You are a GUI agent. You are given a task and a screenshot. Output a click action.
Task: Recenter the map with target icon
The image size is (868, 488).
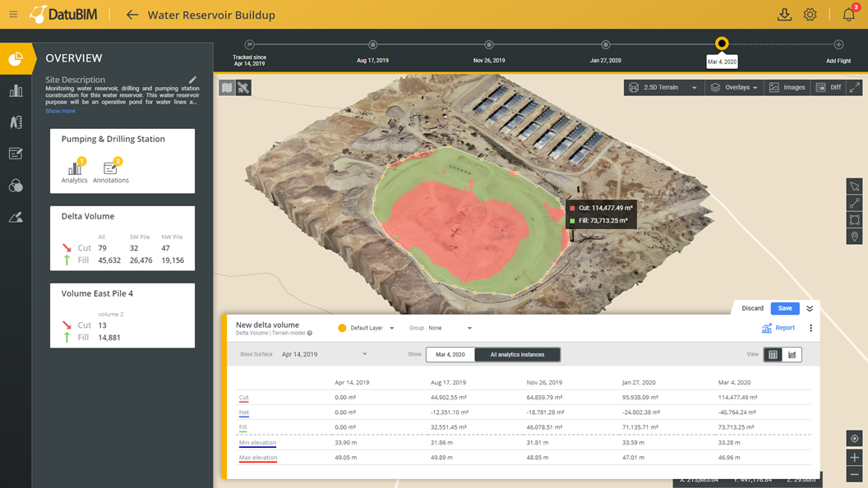coord(855,439)
